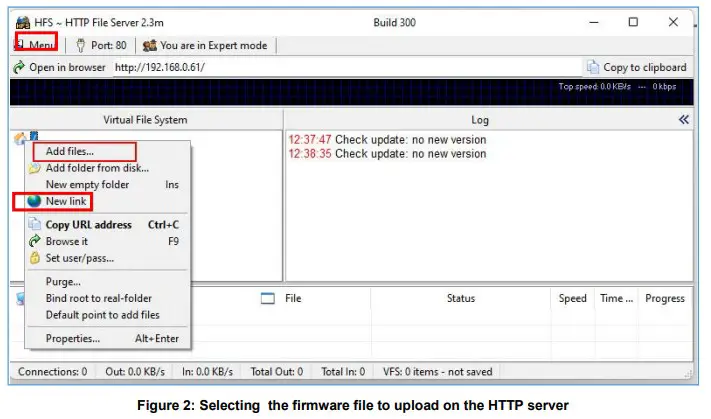Click the Set user/pass lock icon
711x419 pixels.
[x=35, y=258]
